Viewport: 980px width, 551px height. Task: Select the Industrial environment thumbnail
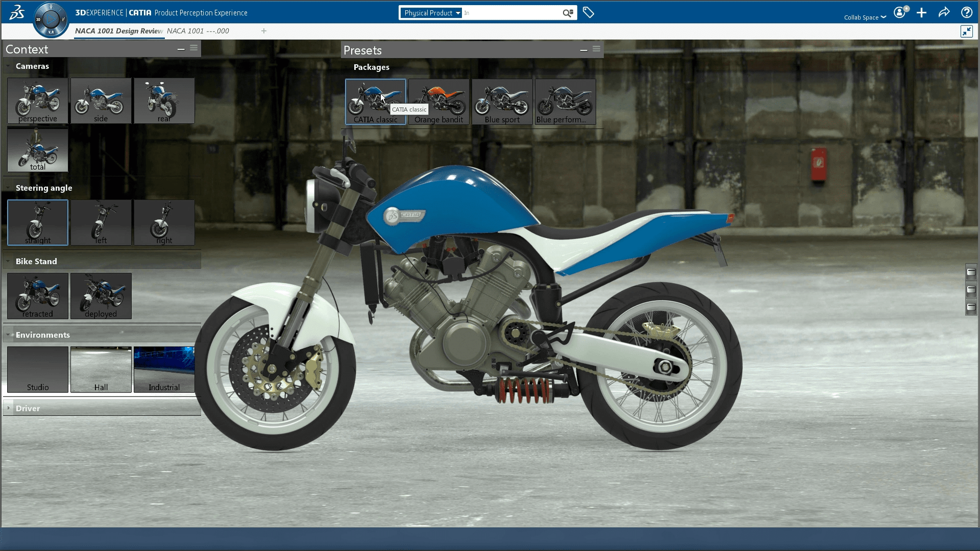(164, 369)
